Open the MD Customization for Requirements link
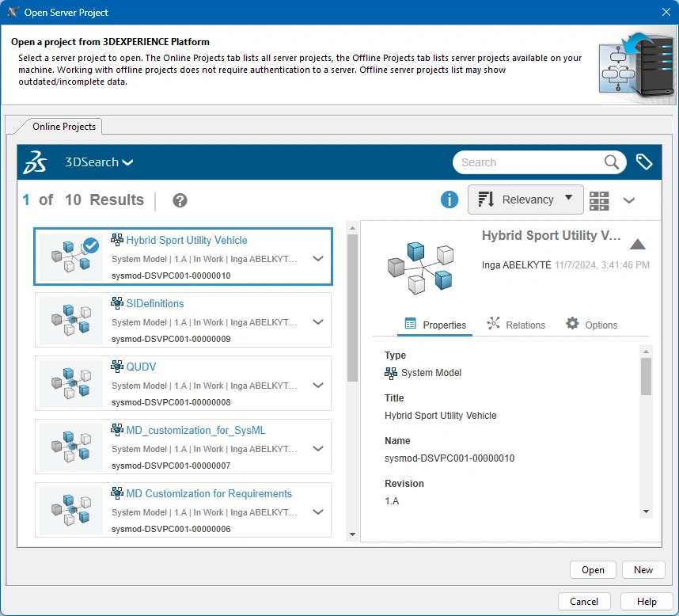 [x=209, y=493]
